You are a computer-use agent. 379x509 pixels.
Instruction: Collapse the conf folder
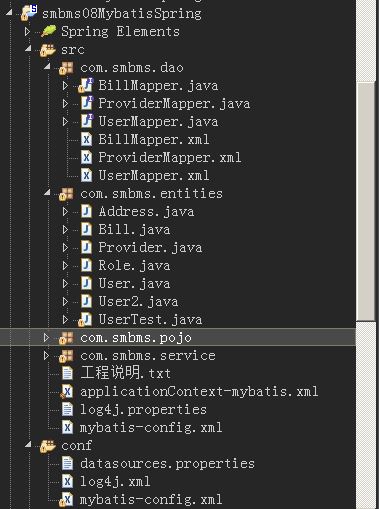(28, 445)
